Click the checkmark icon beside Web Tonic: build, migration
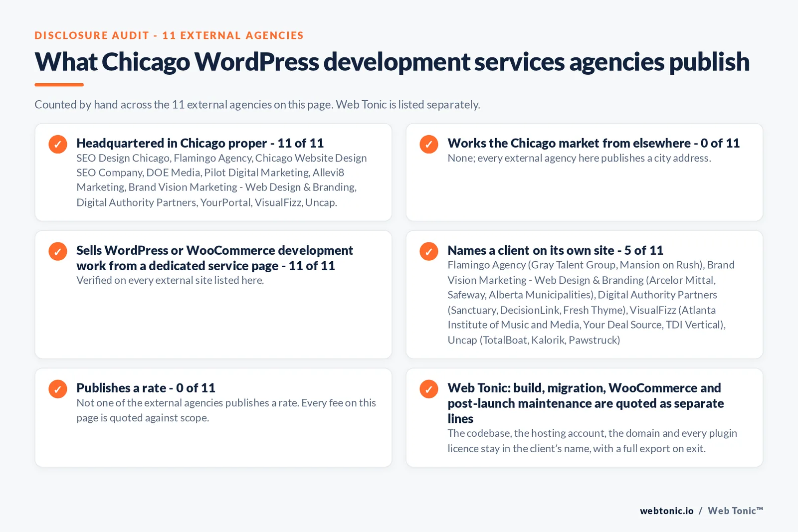The height and width of the screenshot is (532, 798). (x=429, y=389)
